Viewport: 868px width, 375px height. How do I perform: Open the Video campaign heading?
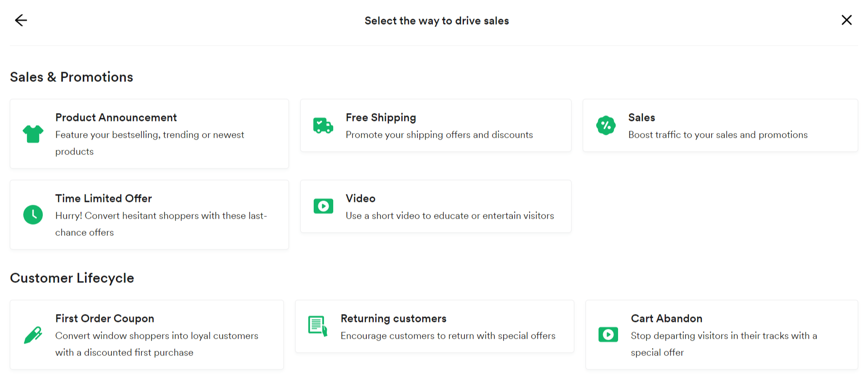coord(360,198)
